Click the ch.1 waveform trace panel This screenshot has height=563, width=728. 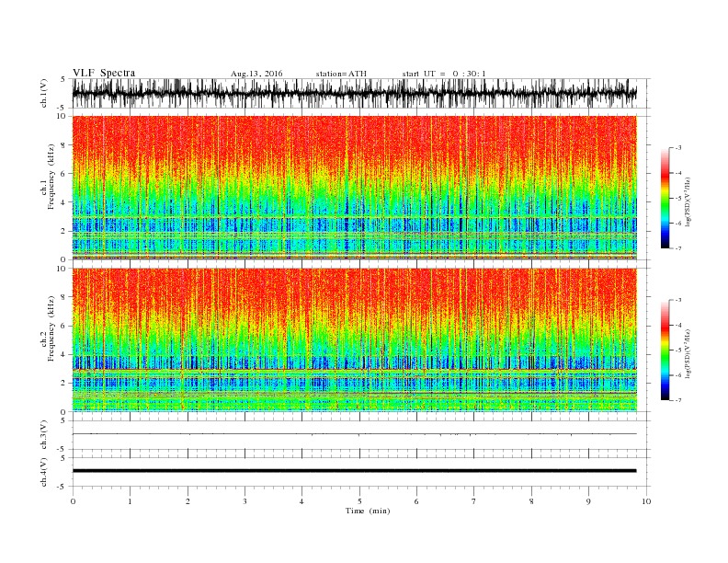click(x=361, y=93)
